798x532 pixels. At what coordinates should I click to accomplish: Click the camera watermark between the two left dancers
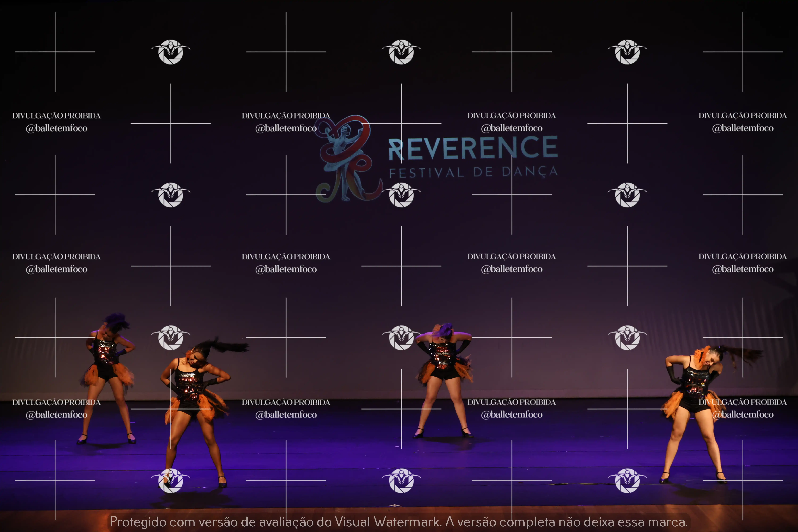(x=171, y=338)
